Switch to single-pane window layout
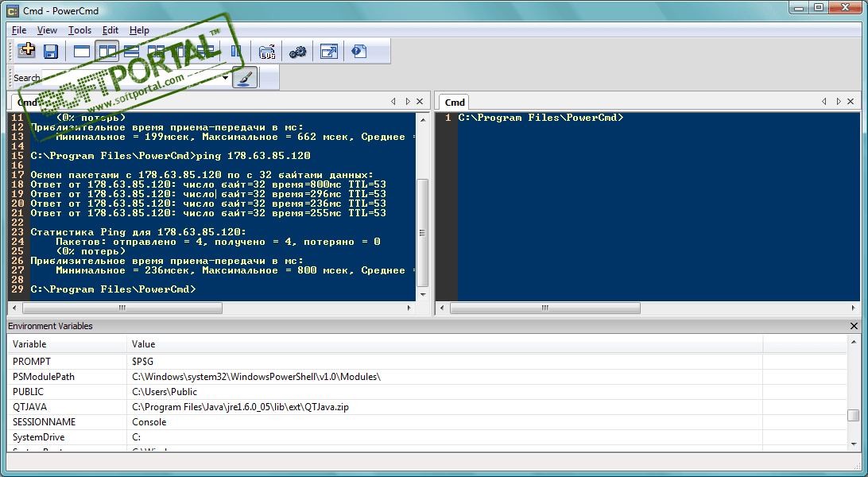The image size is (868, 477). coord(82,52)
